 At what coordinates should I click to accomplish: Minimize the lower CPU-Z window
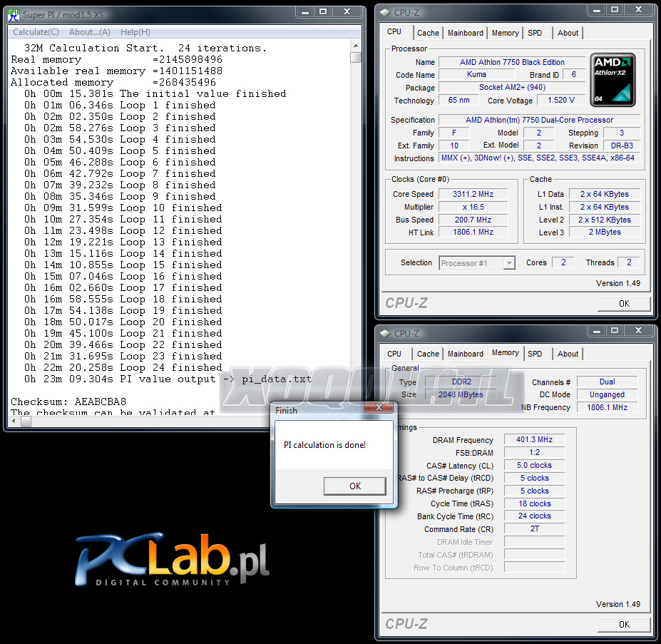(597, 331)
